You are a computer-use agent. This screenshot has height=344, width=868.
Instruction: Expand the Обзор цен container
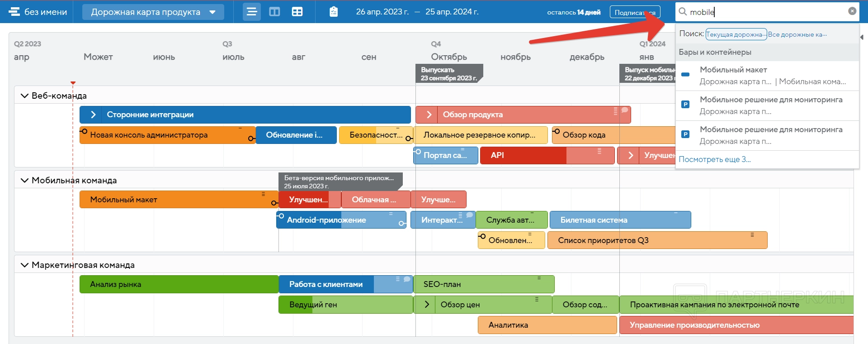point(427,305)
